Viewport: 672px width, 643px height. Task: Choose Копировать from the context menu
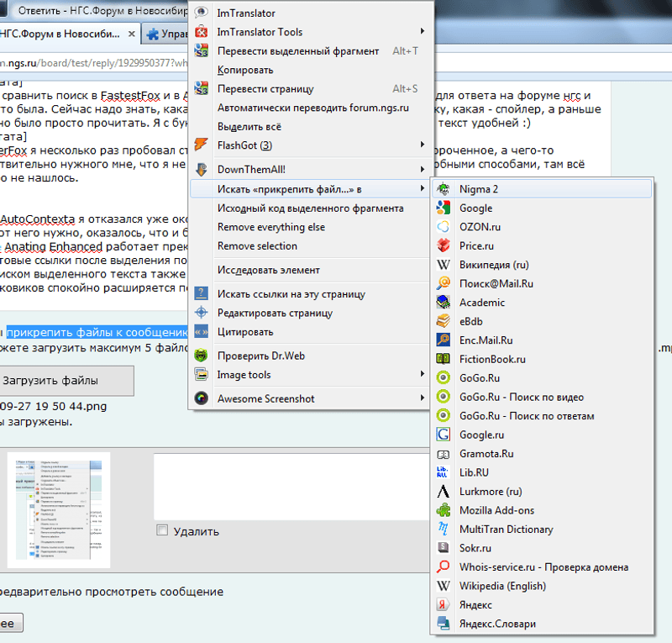click(244, 70)
